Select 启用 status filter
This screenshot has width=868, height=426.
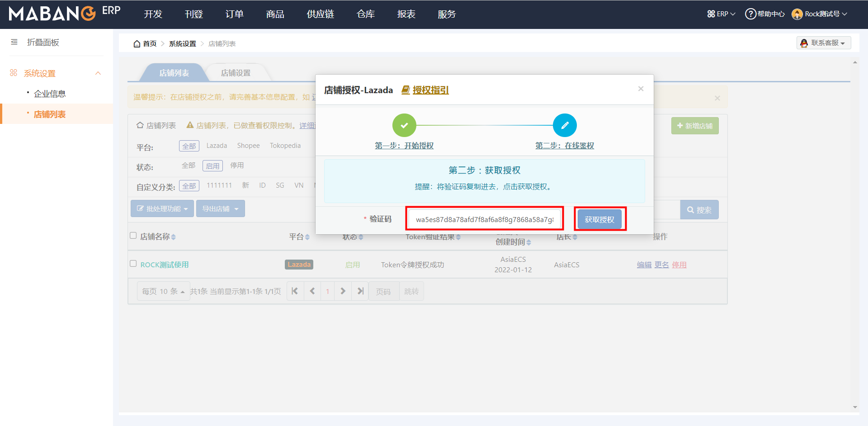[x=212, y=166]
